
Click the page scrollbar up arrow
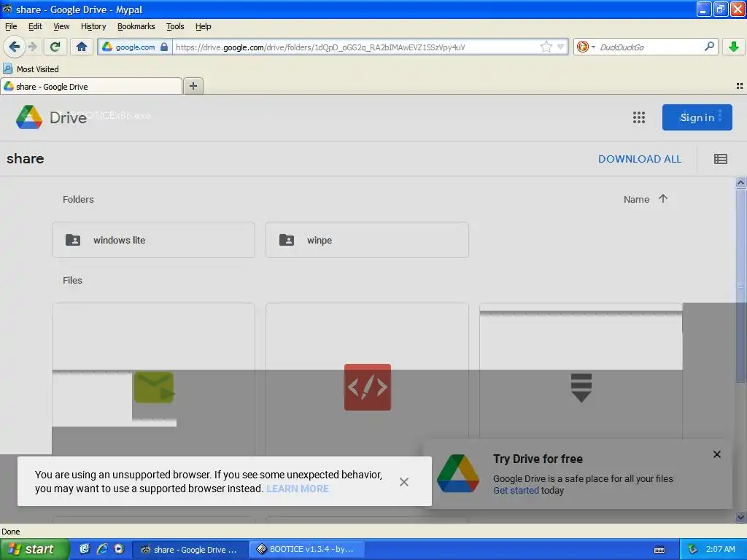741,182
